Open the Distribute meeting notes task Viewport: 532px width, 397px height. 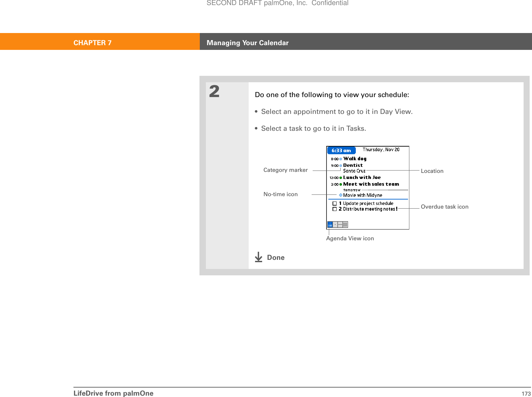[369, 209]
